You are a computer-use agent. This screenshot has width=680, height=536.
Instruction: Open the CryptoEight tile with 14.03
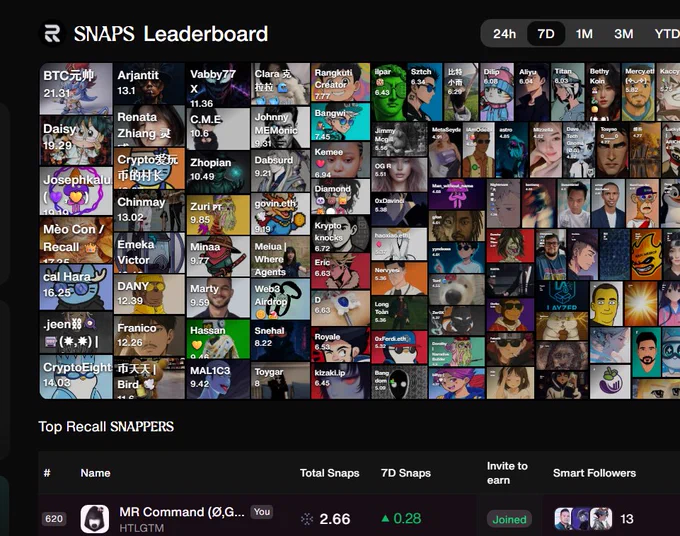coord(76,376)
